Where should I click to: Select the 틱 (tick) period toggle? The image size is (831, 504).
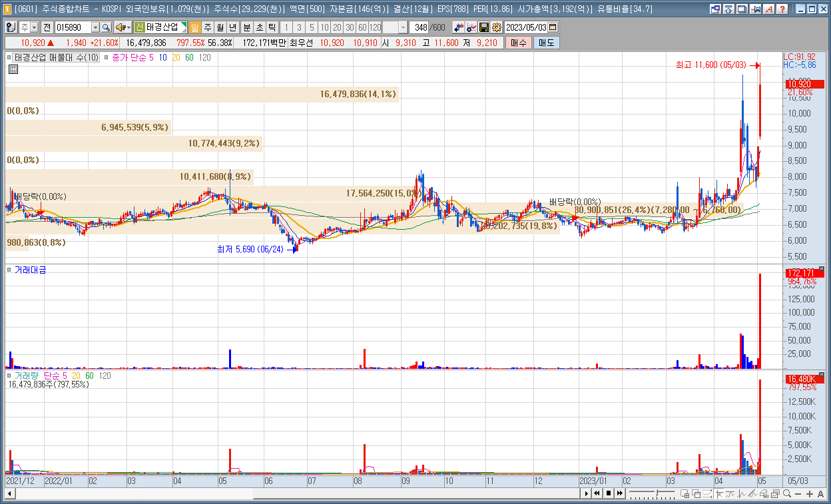[x=272, y=27]
